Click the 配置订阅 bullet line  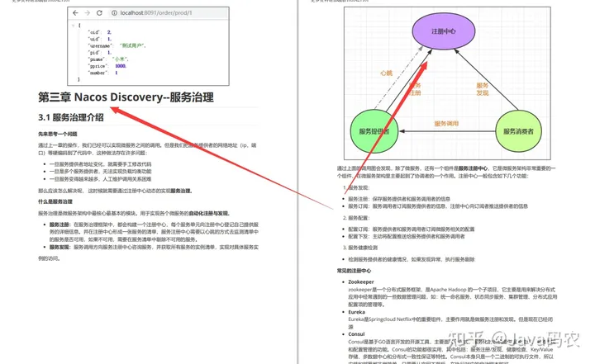pos(412,229)
